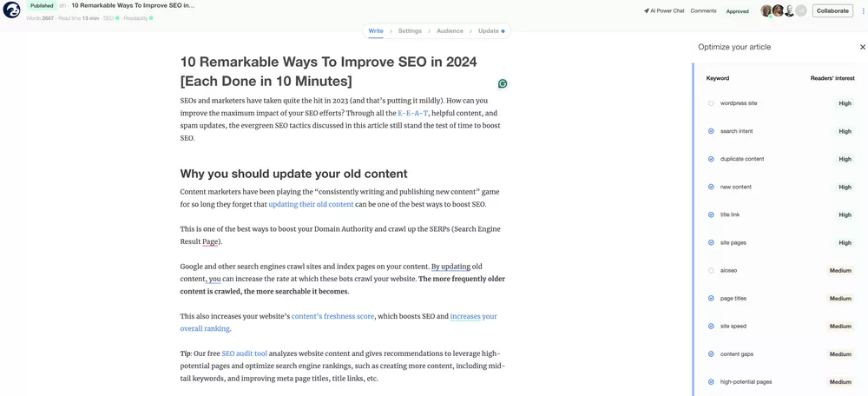Click the second collaborator avatar
This screenshot has width=868, height=396.
pyautogui.click(x=778, y=11)
